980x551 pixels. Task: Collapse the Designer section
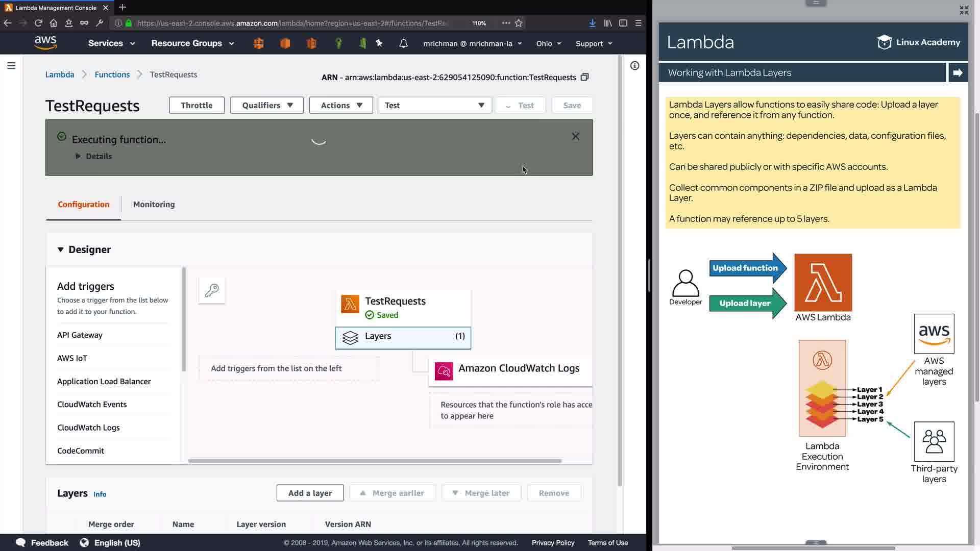tap(61, 249)
